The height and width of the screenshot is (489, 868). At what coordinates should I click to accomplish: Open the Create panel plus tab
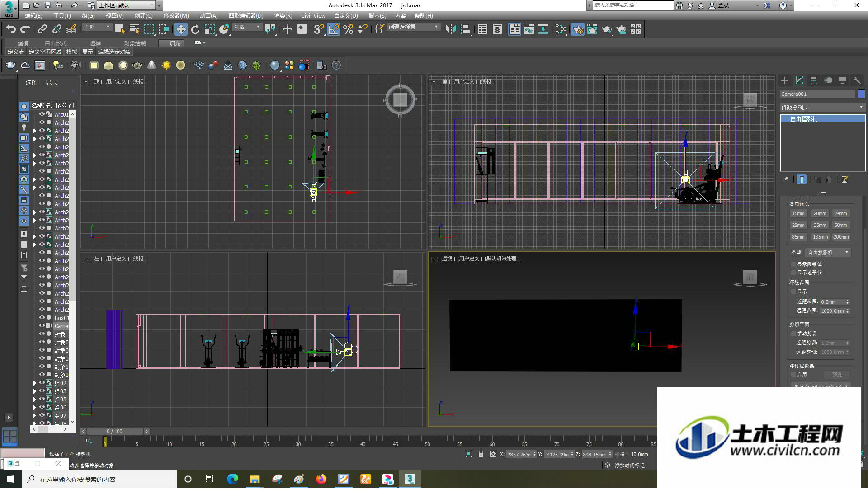tap(785, 80)
